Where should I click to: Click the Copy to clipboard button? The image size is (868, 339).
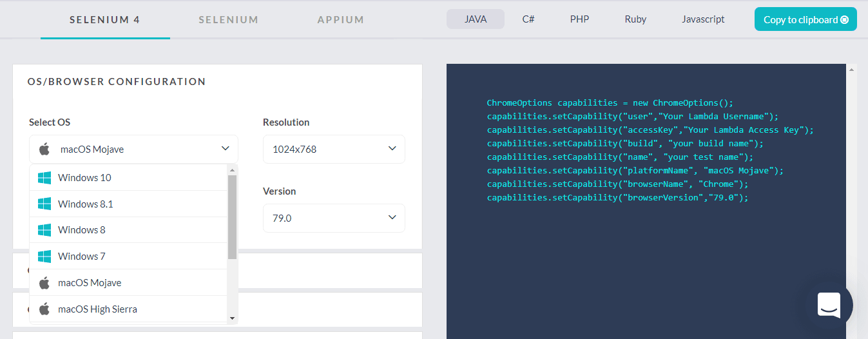805,19
